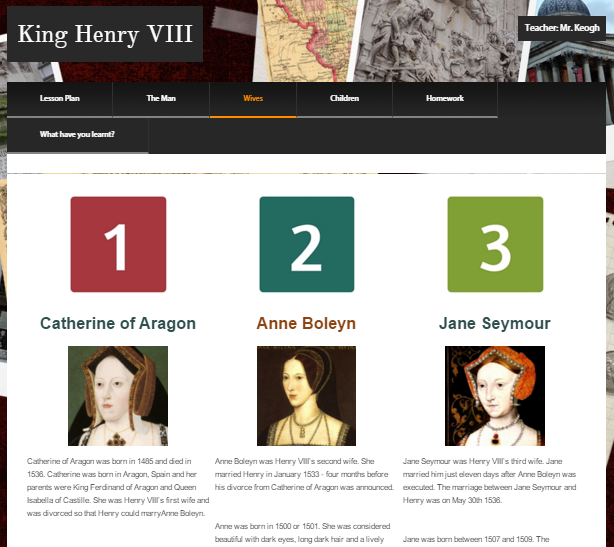Image resolution: width=614 pixels, height=547 pixels.
Task: Select the Wives navigation tab
Action: coord(253,98)
